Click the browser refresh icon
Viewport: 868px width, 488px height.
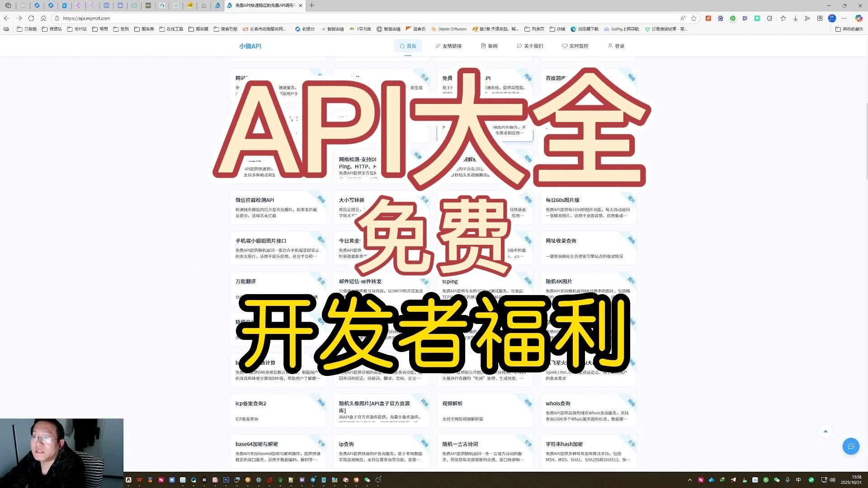31,18
